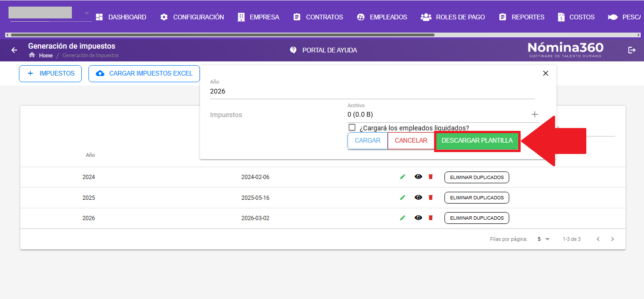Click the 1-3 de 3 pagination text
The image size is (644, 299).
[572, 239]
